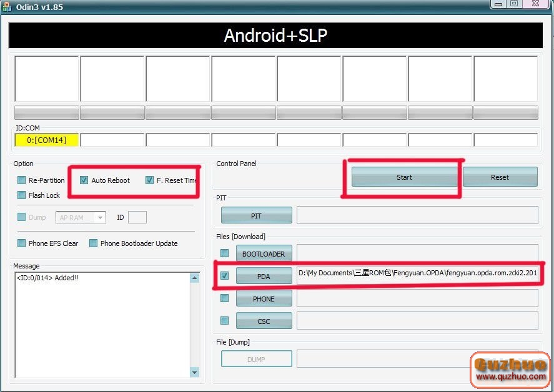The height and width of the screenshot is (392, 554).
Task: Click the Odin3 application icon in title bar
Action: (7, 7)
